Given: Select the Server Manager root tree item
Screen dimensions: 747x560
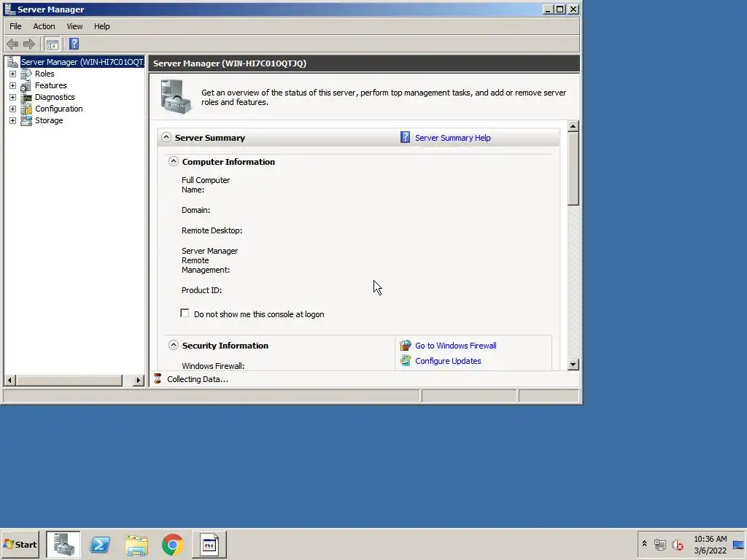Looking at the screenshot, I should [x=82, y=62].
